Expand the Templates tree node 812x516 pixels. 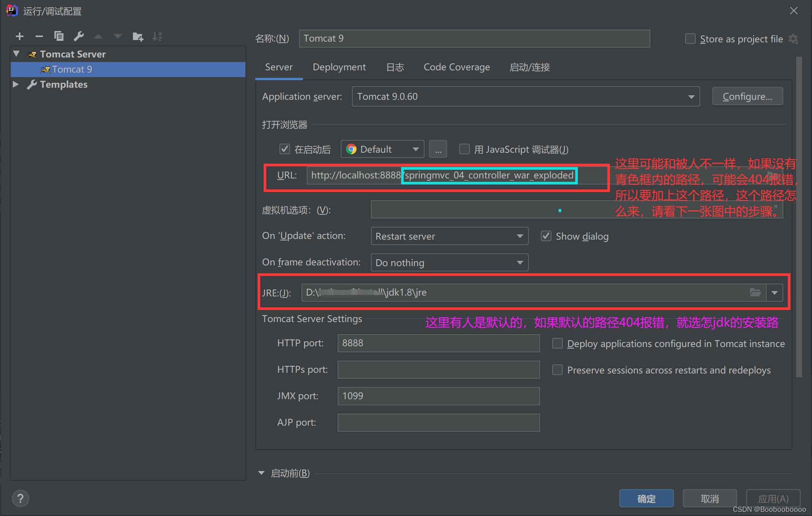pyautogui.click(x=16, y=84)
